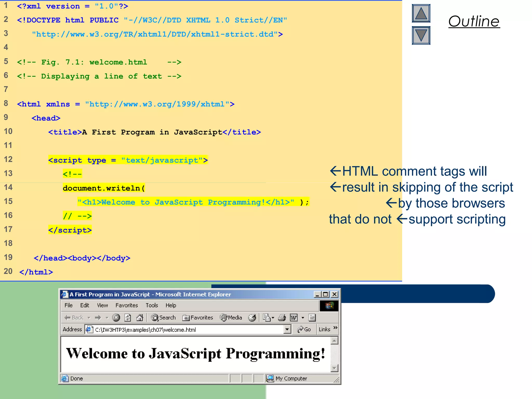Click the xml version declaration on line 1
This screenshot has height=399, width=532.
pyautogui.click(x=72, y=6)
